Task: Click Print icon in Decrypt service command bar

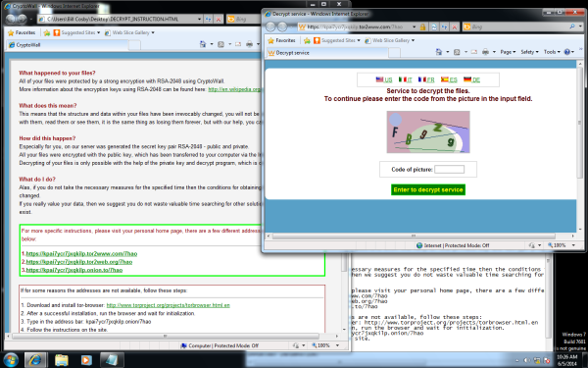Action: pyautogui.click(x=486, y=52)
